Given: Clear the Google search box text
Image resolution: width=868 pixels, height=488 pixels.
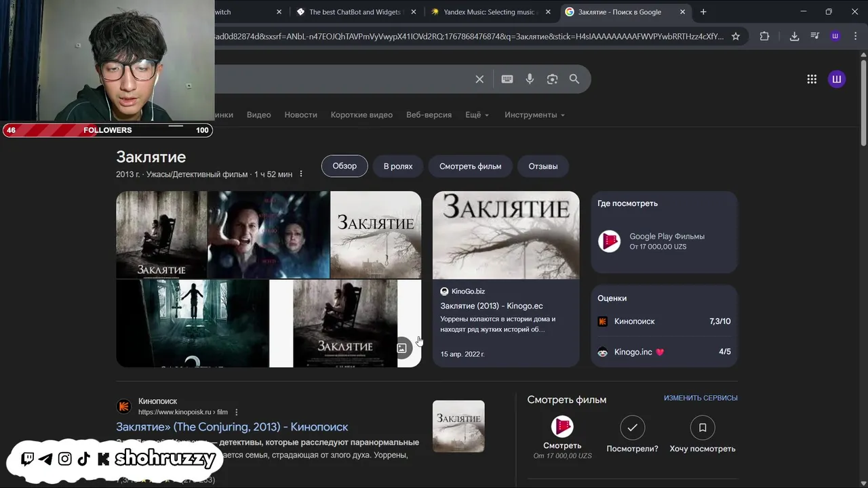Looking at the screenshot, I should point(479,79).
